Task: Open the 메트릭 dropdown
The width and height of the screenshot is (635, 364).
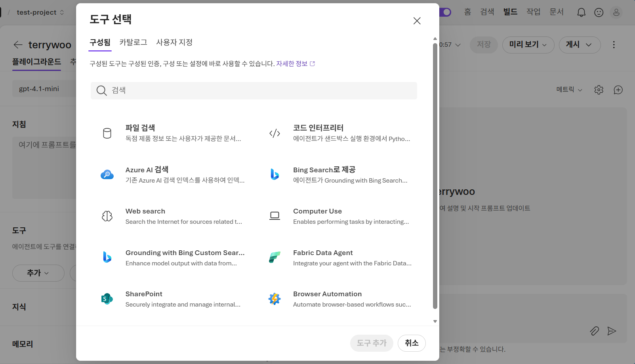Action: 569,90
